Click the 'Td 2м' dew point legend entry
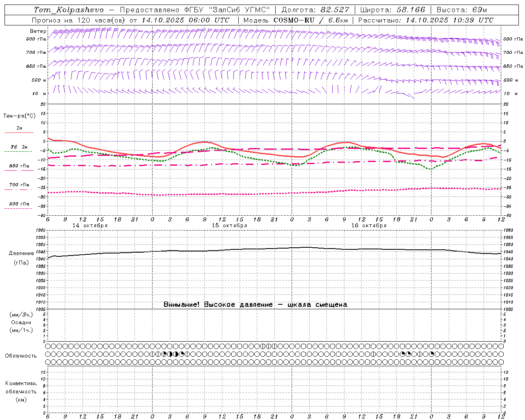 (19, 147)
